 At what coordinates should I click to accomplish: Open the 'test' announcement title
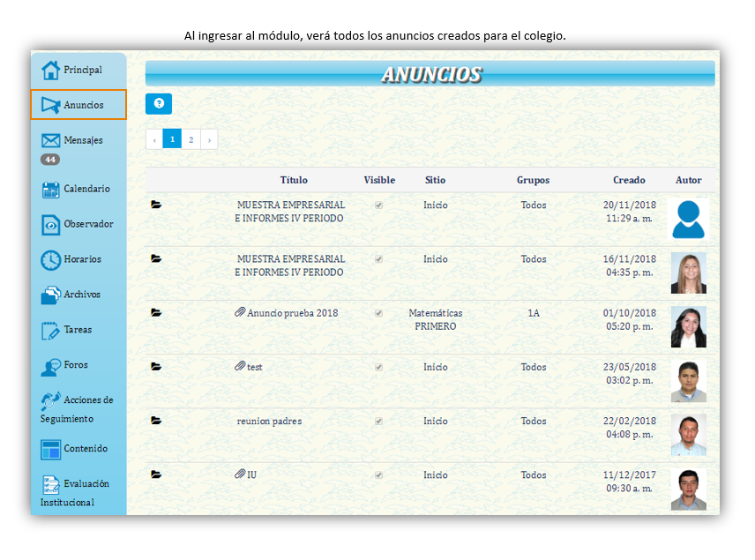[x=254, y=367]
